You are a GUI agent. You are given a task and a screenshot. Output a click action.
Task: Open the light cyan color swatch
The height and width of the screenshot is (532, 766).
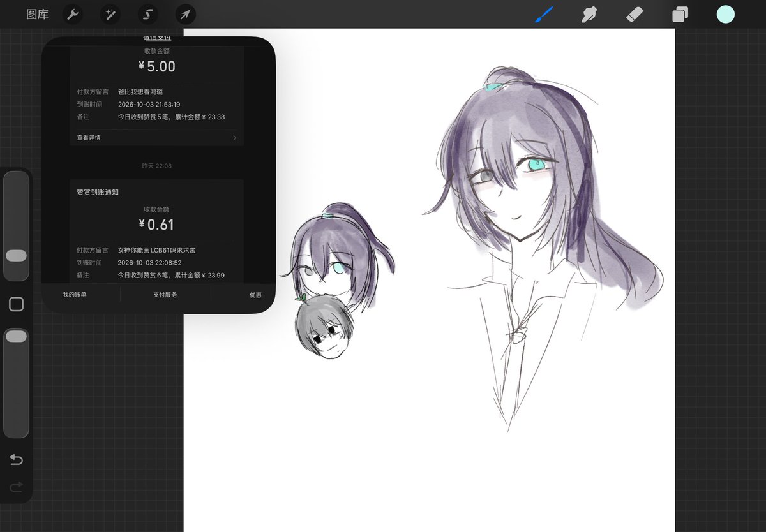click(726, 15)
